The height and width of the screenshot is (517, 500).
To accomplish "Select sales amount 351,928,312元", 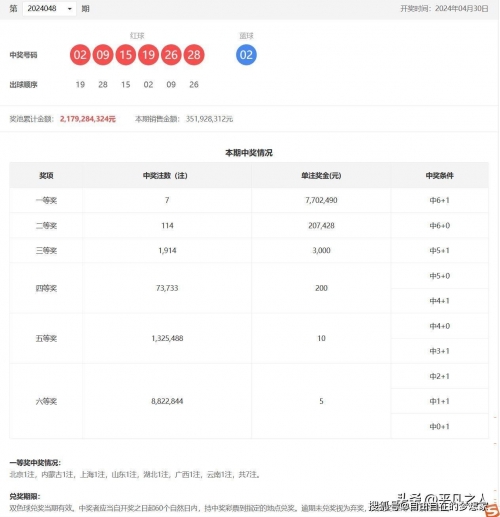I will coord(209,119).
